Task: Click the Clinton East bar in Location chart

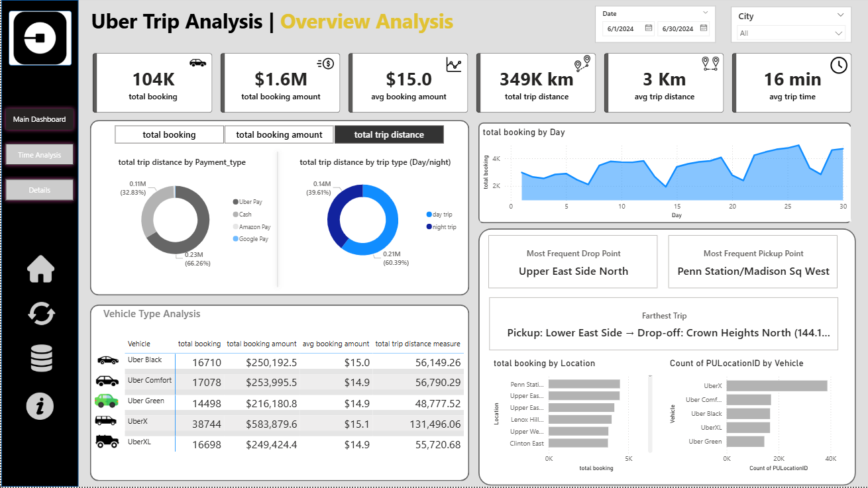Action: 578,443
